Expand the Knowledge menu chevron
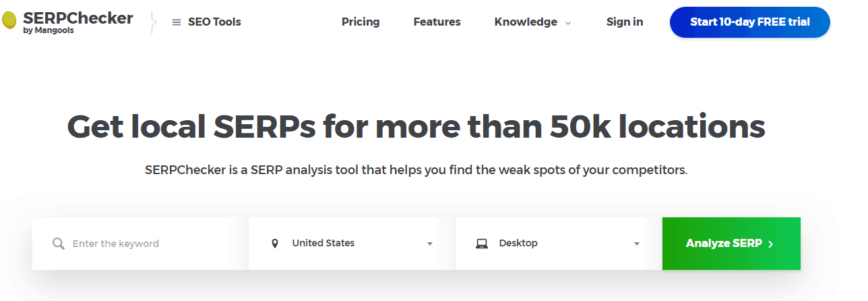The image size is (868, 301). 568,23
